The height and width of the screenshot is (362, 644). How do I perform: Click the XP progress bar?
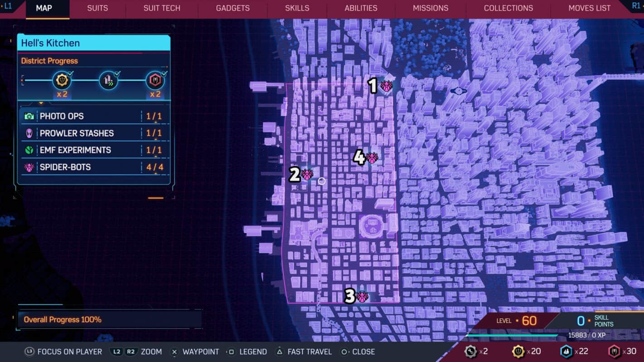tap(512, 336)
